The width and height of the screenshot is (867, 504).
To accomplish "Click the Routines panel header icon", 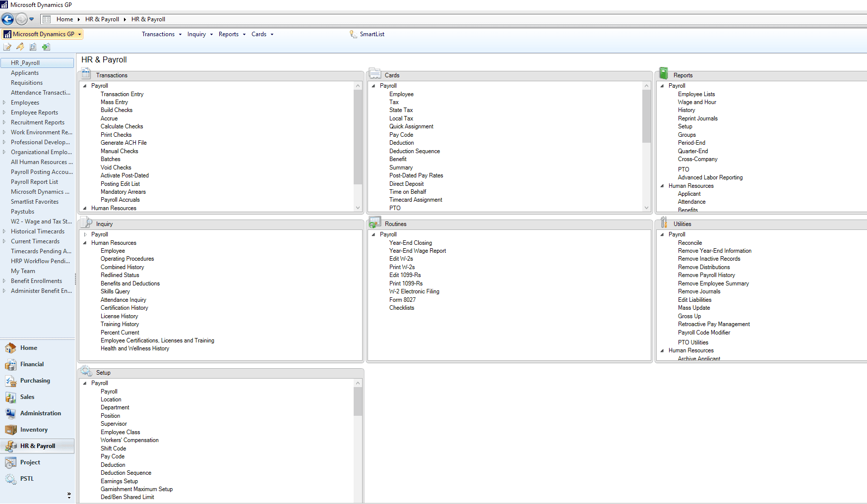I will click(x=375, y=223).
